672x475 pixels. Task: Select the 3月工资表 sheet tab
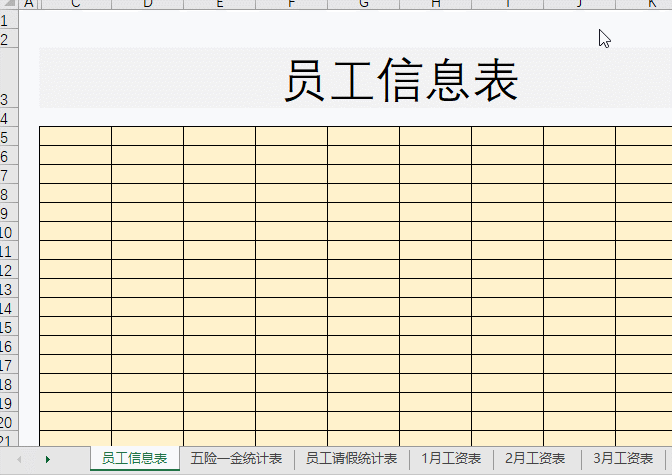[x=623, y=459]
